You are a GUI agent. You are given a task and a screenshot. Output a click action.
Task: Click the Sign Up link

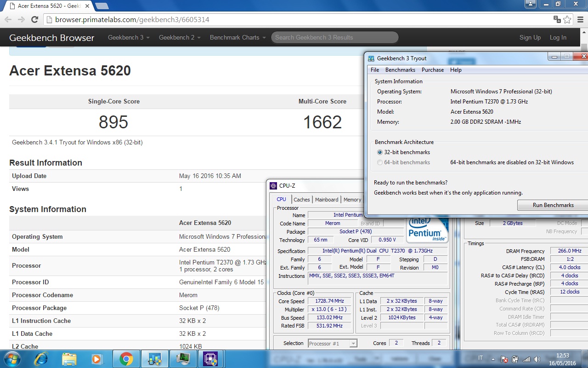[x=530, y=38]
